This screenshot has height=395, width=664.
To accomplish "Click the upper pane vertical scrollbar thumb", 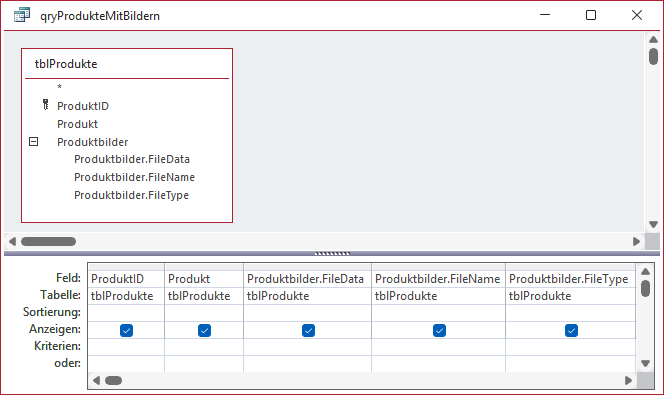I will pyautogui.click(x=653, y=56).
